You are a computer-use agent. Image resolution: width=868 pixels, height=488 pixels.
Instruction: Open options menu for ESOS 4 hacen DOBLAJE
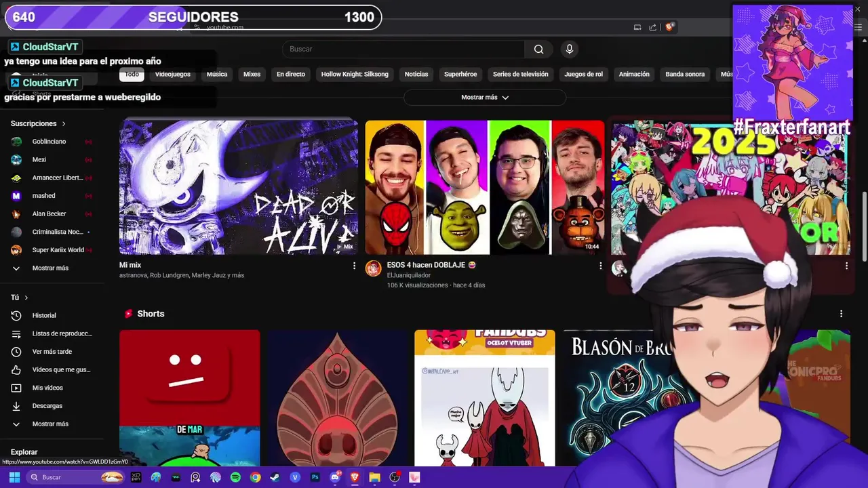600,266
